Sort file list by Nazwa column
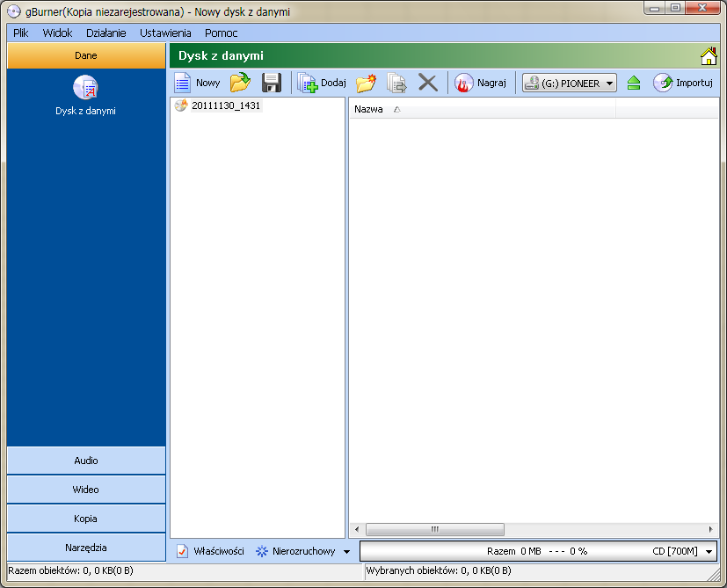The width and height of the screenshot is (727, 588). coord(483,110)
